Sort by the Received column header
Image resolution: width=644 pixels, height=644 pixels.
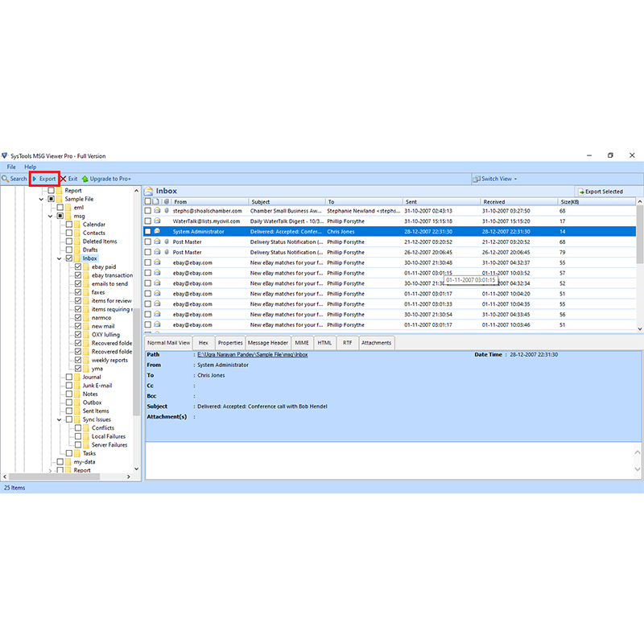(x=518, y=202)
